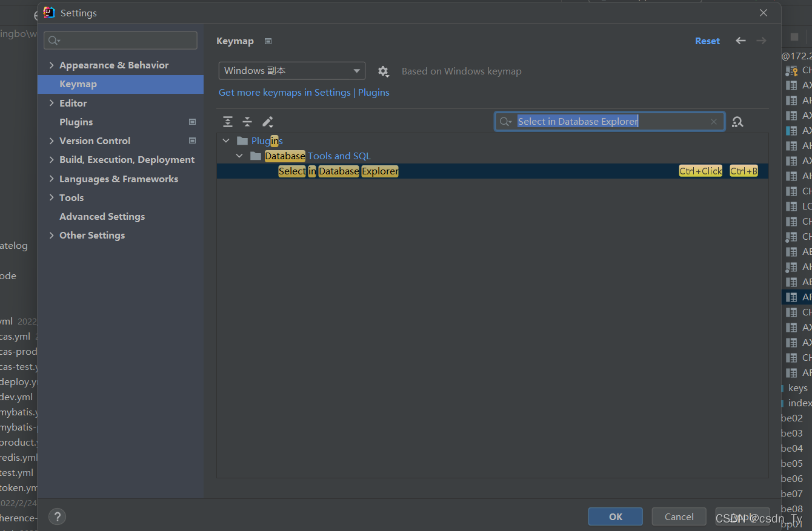
Task: Open the Windows 副本 keymap dropdown
Action: coord(291,70)
